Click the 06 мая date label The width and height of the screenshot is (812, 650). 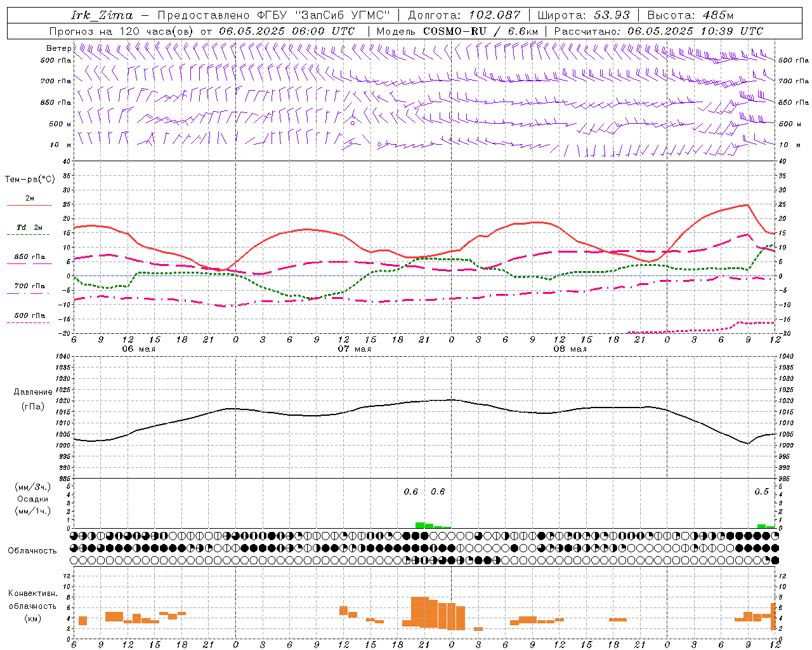pyautogui.click(x=138, y=349)
